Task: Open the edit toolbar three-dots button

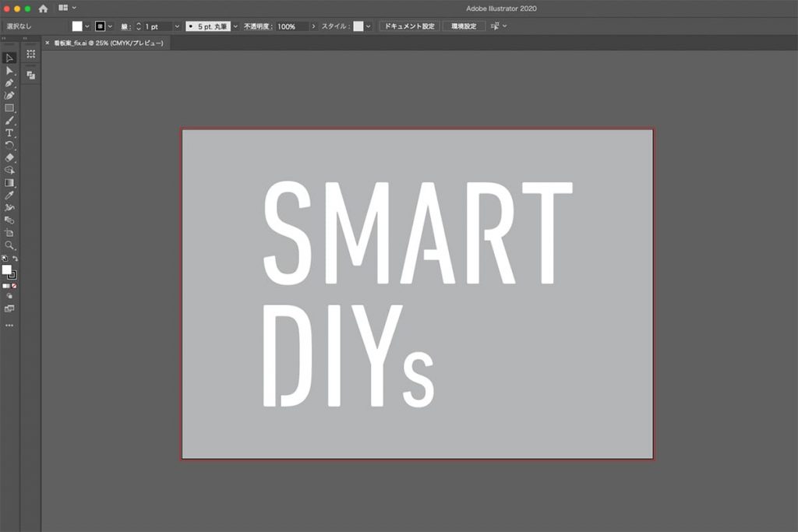Action: point(9,325)
